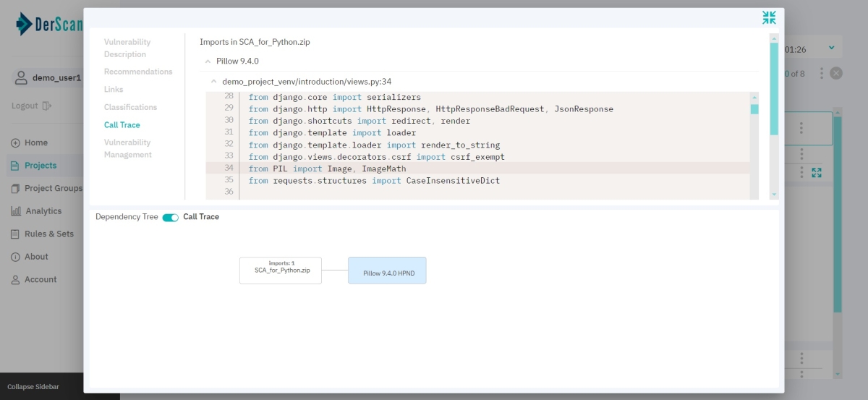Click the Rules & Sets icon
The width and height of the screenshot is (868, 400).
point(16,234)
